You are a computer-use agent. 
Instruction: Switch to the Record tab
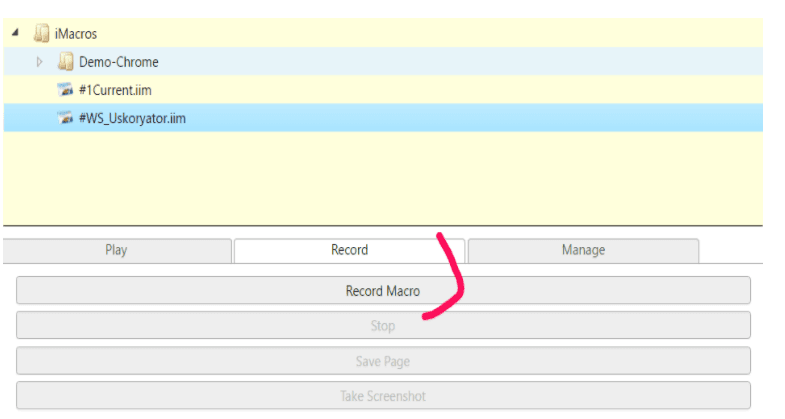pyautogui.click(x=349, y=251)
